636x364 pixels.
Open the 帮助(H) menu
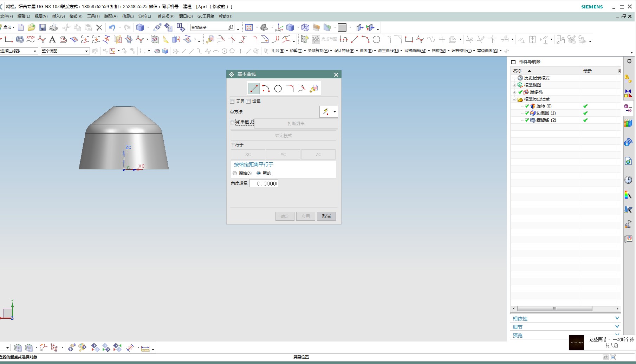(225, 16)
